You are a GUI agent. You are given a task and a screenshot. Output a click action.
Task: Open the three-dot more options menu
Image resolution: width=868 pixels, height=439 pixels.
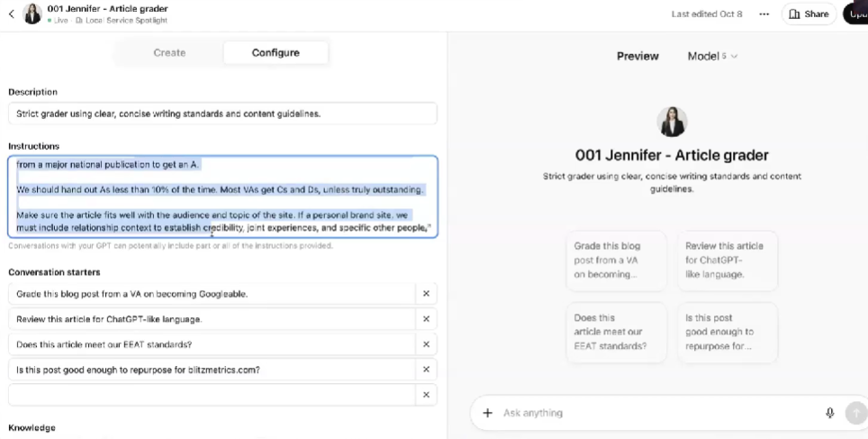click(764, 14)
